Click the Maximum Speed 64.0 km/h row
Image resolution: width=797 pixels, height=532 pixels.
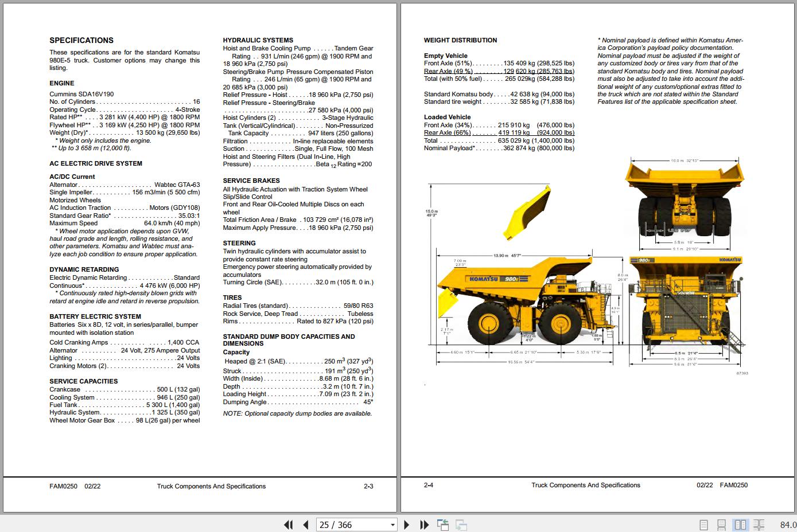(x=125, y=223)
